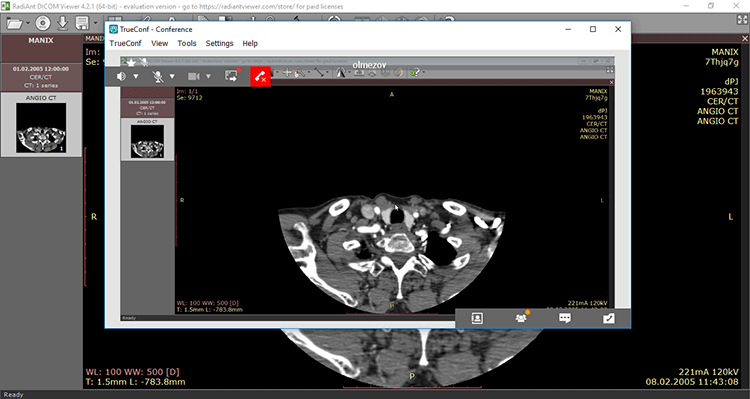Select the 01.02.2005 CER/CT study entry
Screen dimensions: 750x399
click(41, 77)
